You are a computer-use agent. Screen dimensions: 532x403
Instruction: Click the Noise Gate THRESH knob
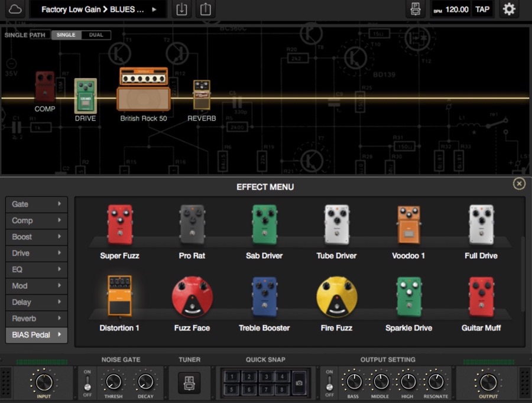[113, 382]
